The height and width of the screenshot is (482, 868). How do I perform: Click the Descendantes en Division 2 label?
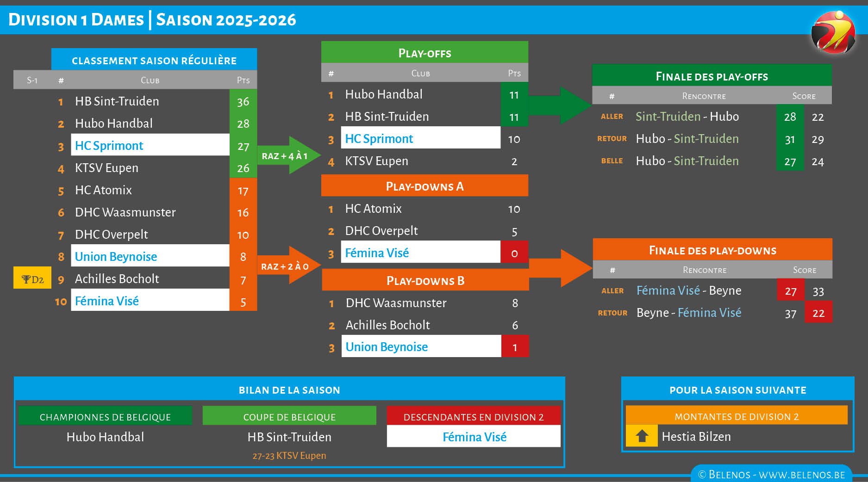point(474,416)
